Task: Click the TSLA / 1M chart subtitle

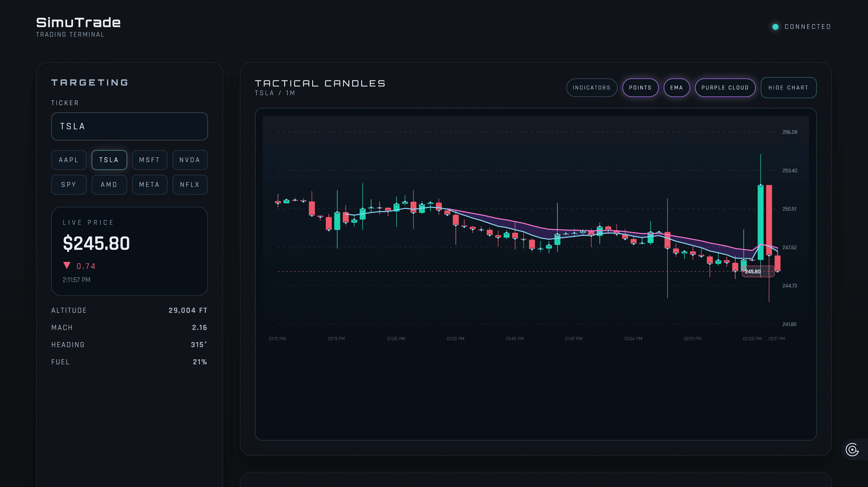Action: 275,93
